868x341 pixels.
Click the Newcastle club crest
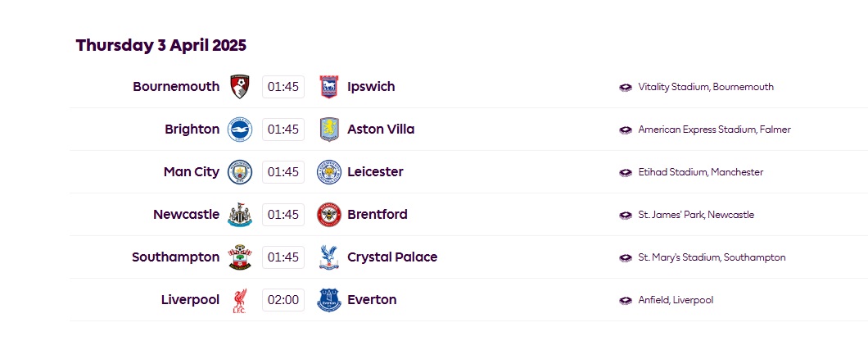point(240,215)
